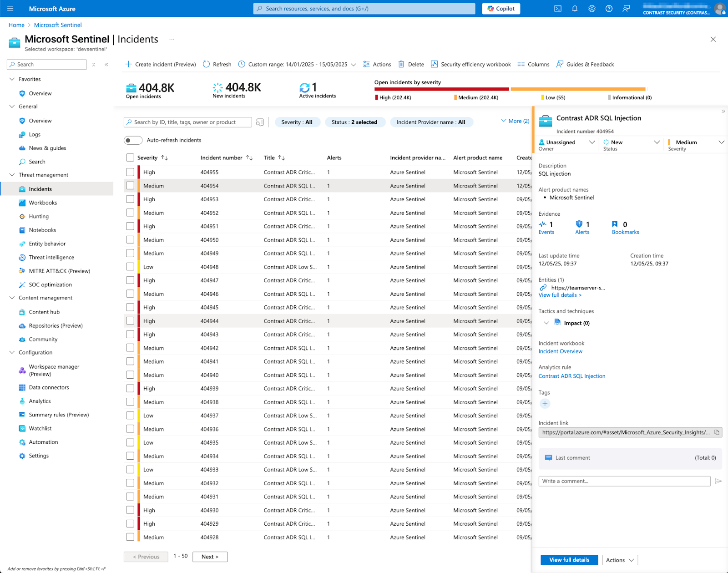
Task: Open Workbooks in the left navigation
Action: 43,203
